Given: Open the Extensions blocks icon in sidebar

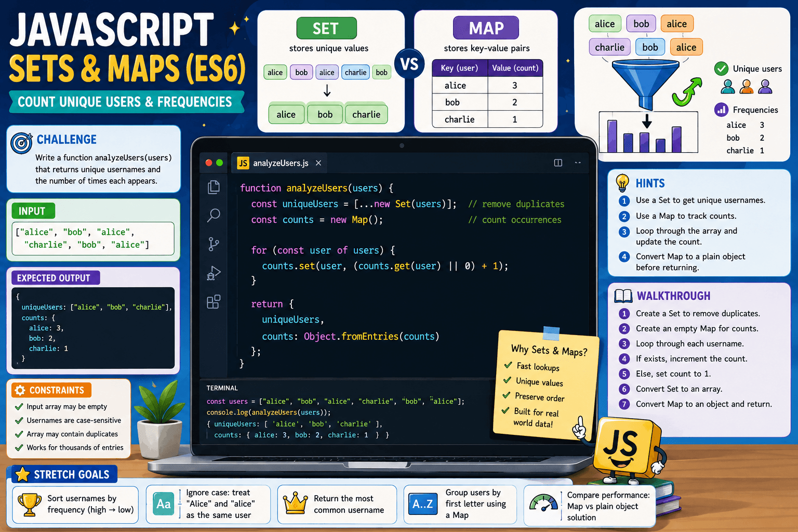Looking at the screenshot, I should pyautogui.click(x=214, y=302).
